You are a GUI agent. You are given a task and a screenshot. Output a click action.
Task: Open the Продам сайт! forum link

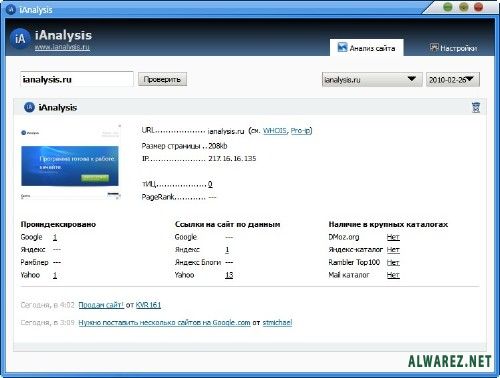pos(101,305)
